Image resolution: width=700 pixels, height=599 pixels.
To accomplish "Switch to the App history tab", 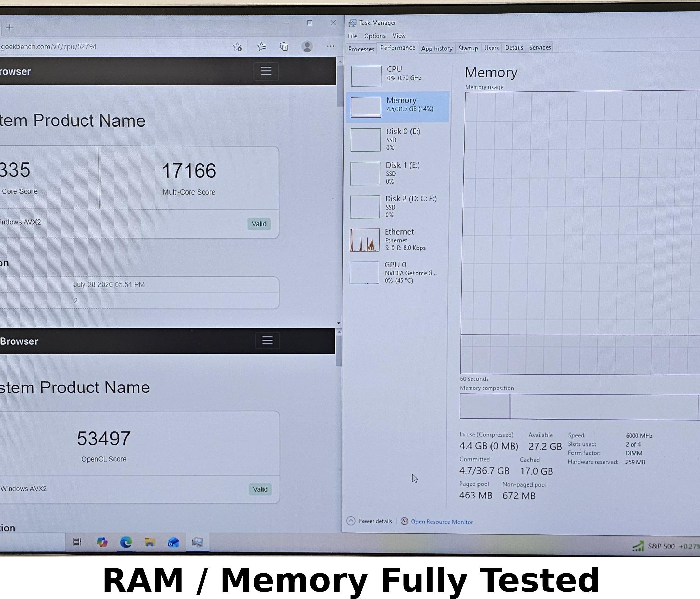I will coord(436,48).
